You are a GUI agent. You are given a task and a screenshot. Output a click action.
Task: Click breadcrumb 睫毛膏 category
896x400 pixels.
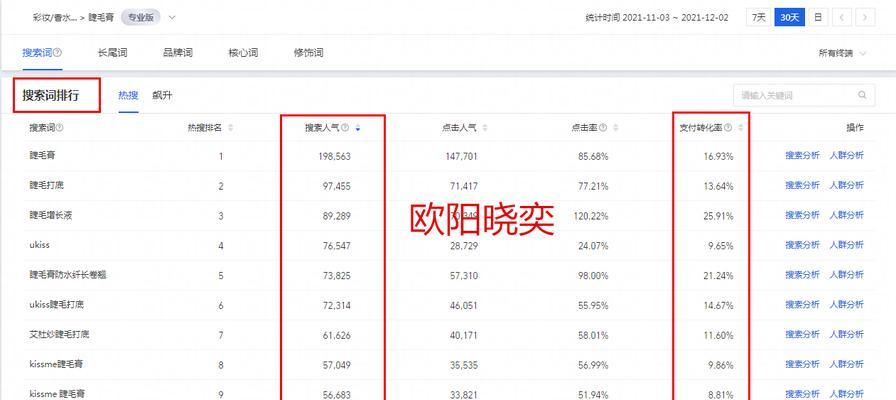click(x=101, y=18)
